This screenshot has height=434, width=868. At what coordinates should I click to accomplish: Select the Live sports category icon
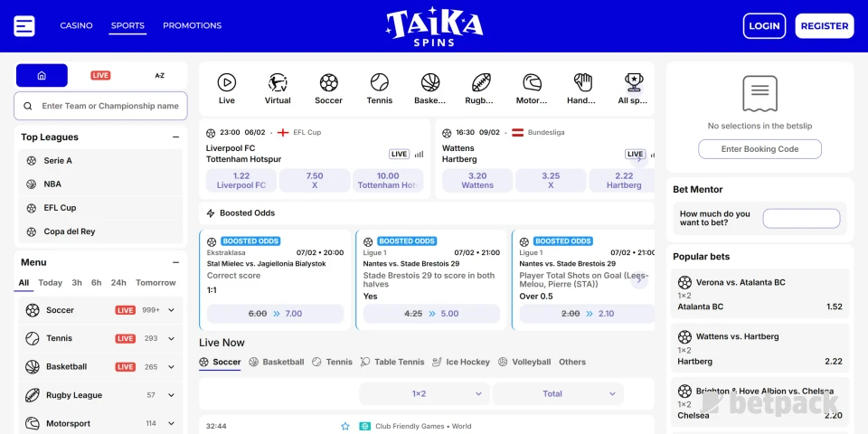pyautogui.click(x=226, y=82)
